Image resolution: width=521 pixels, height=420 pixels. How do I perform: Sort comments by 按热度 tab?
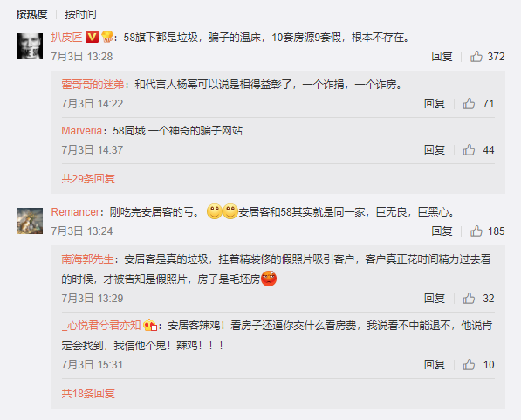coord(32,15)
